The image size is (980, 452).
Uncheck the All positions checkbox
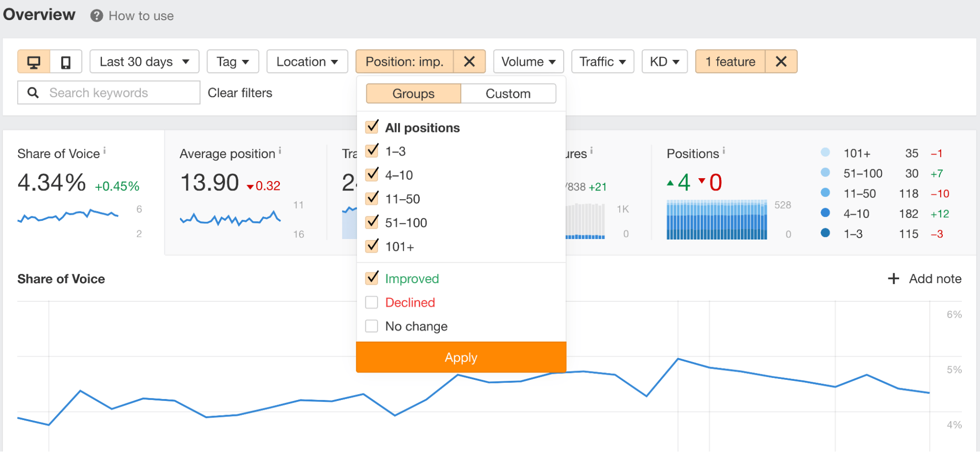pyautogui.click(x=372, y=127)
